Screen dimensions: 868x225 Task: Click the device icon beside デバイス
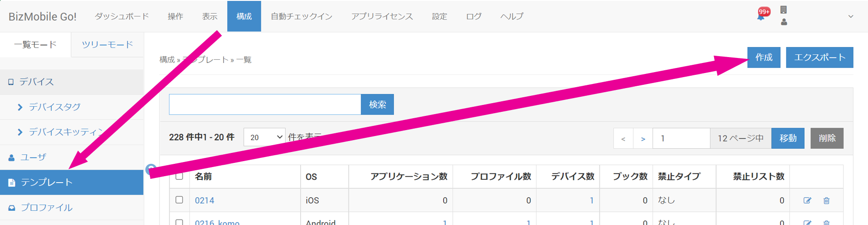point(11,82)
